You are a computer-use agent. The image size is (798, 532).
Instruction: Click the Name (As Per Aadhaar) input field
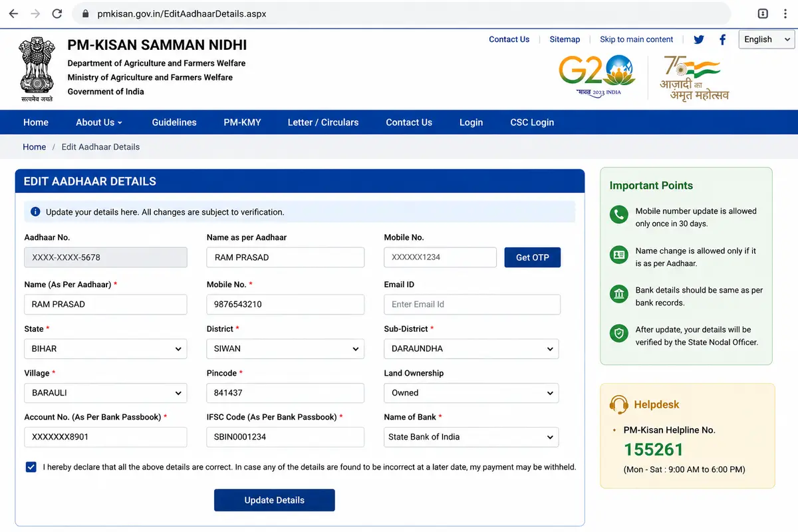(106, 305)
